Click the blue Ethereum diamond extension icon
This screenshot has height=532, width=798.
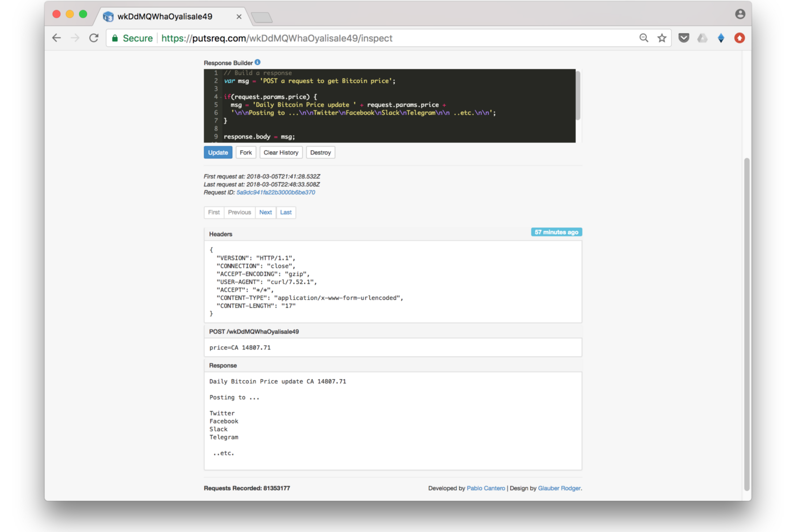coord(721,38)
